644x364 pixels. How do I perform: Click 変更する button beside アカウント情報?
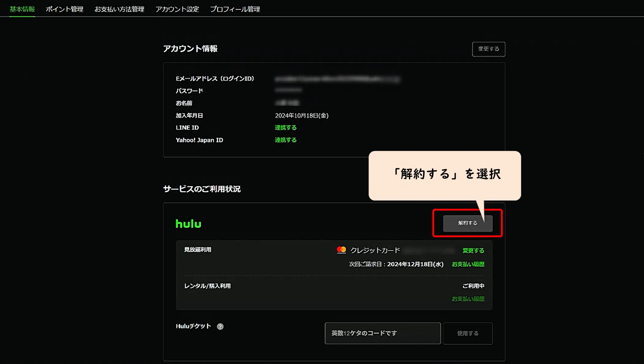click(x=489, y=49)
